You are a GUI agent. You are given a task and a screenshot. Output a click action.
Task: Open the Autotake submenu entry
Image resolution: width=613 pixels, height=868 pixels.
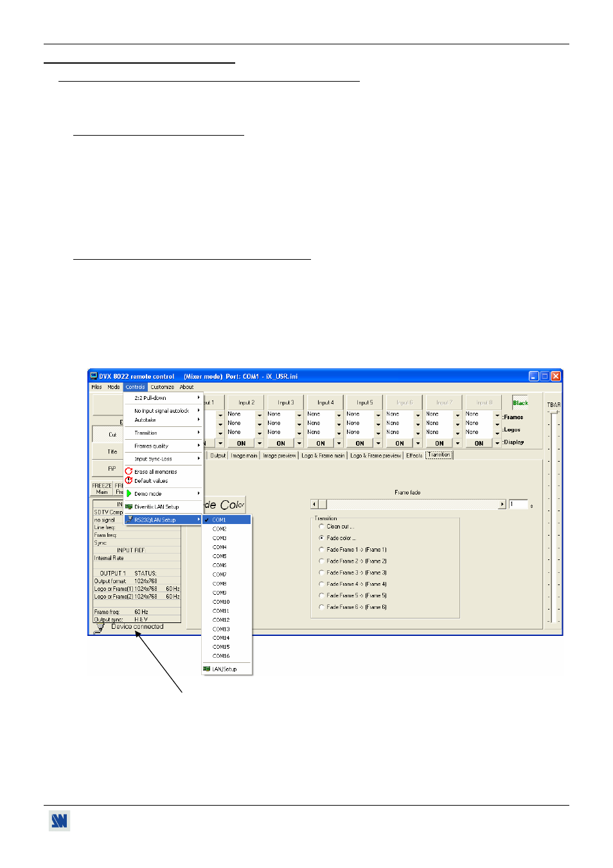point(163,420)
